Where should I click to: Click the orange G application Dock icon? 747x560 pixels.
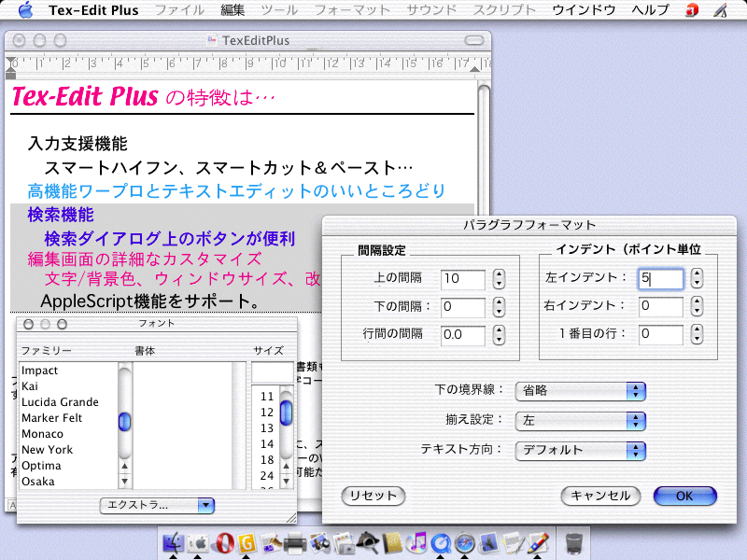(247, 543)
